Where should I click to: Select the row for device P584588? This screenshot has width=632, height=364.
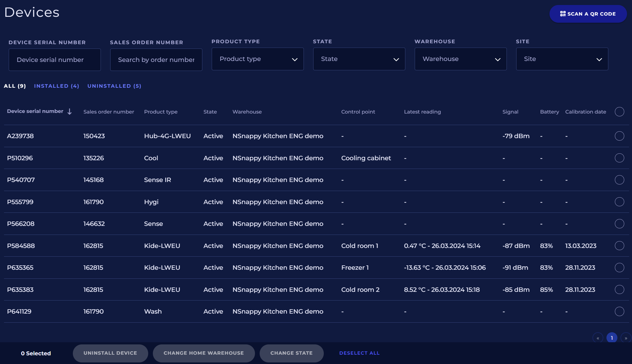tap(619, 246)
